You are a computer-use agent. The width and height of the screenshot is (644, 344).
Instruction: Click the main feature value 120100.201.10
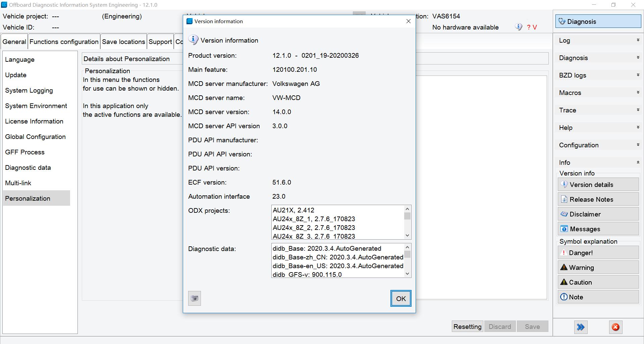coord(294,69)
